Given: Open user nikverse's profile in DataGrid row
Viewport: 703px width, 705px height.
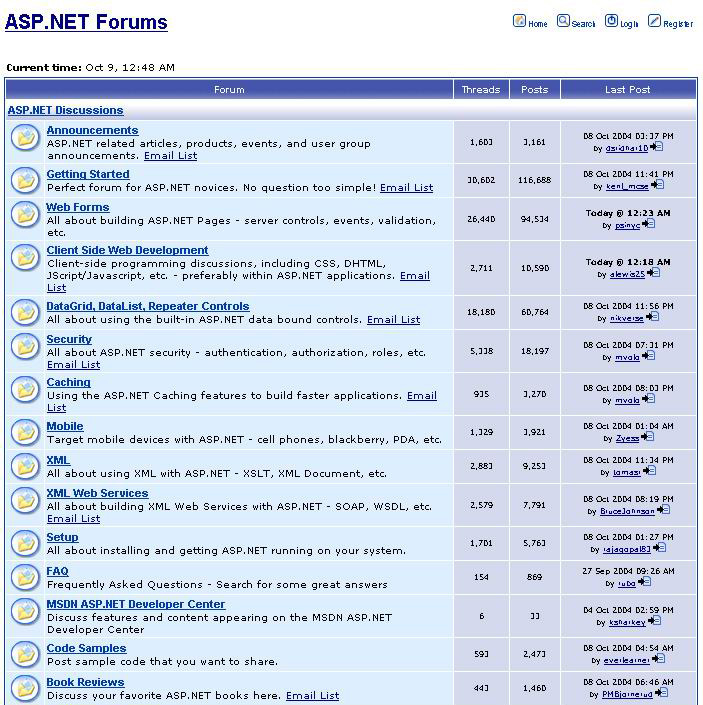Looking at the screenshot, I should 627,319.
